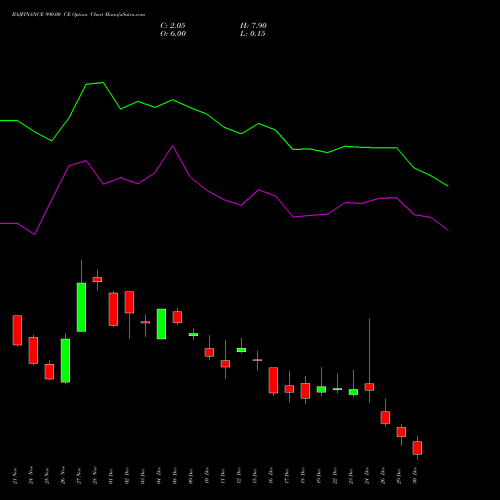500x500 pixels.
Task: Click the 04 Dec date label
Action: 159,476
